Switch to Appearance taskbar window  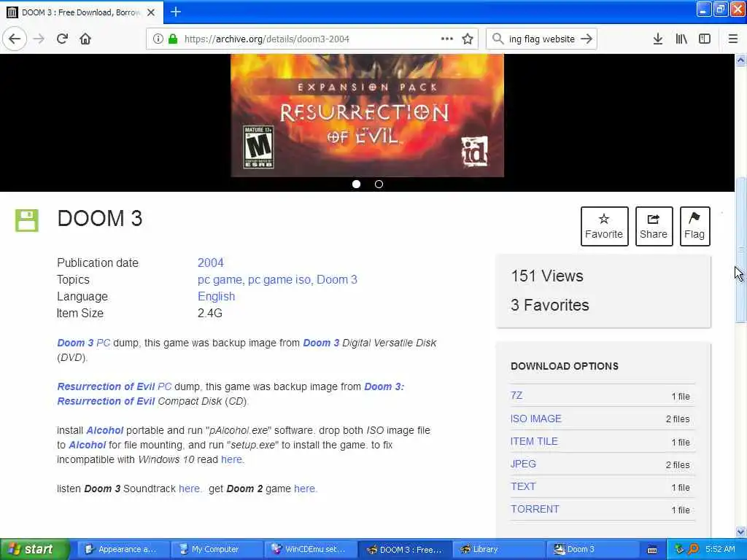pyautogui.click(x=122, y=550)
